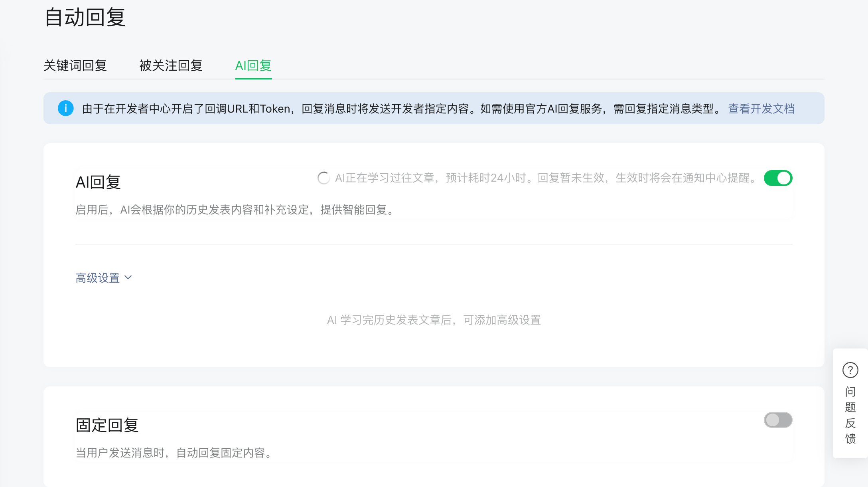Disable the AI回复 switch

pyautogui.click(x=778, y=178)
